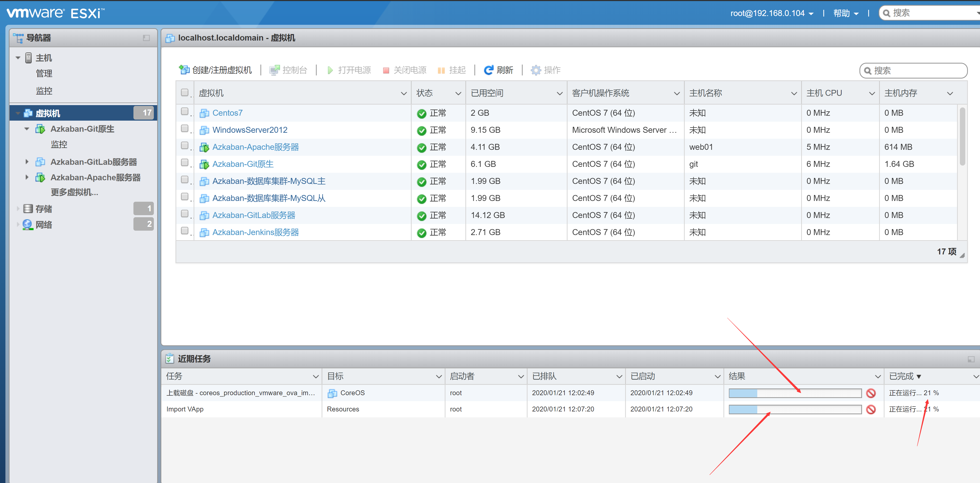Click the 创建/注册虚拟机 button

215,70
